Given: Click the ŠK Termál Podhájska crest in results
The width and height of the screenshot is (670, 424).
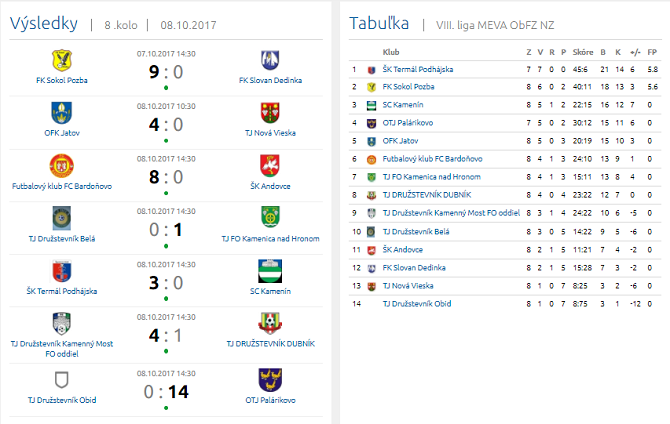Looking at the screenshot, I should pos(62,270).
